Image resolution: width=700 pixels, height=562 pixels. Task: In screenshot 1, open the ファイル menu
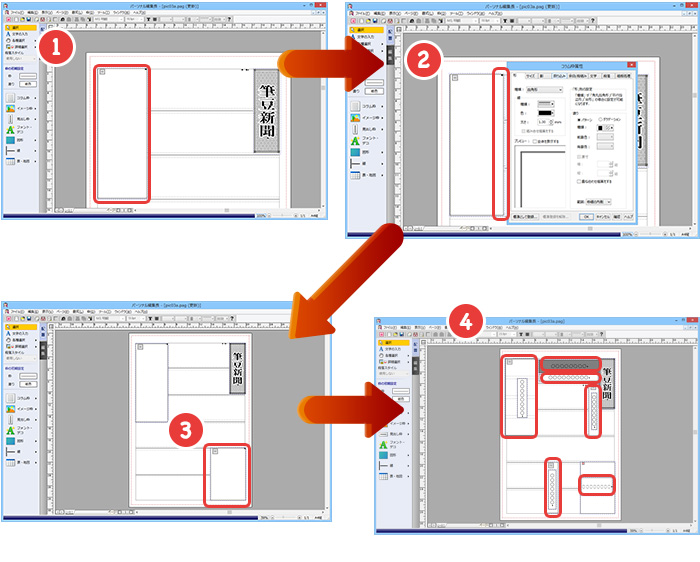(x=14, y=13)
